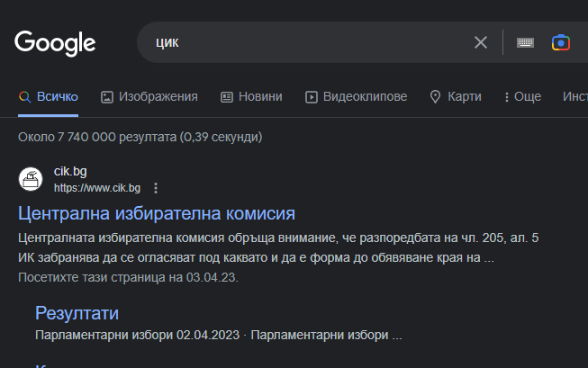Screen dimensions: 588x368
Task: Click the newspaper icon on Новини tab
Action: (227, 97)
